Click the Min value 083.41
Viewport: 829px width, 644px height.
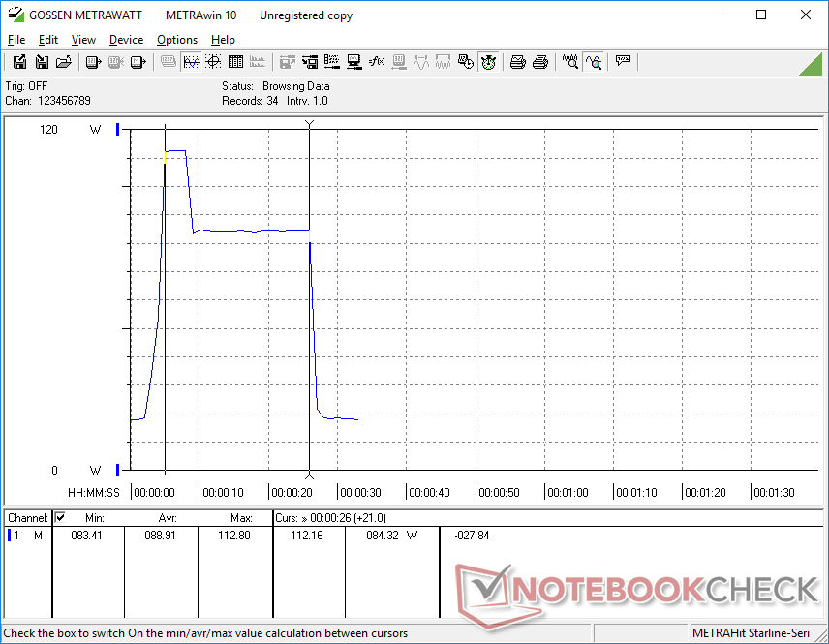click(86, 536)
